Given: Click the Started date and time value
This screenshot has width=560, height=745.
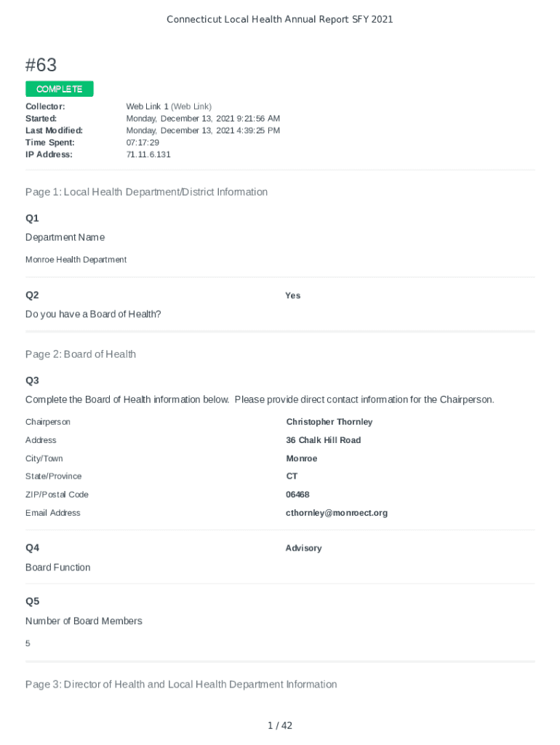Looking at the screenshot, I should tap(203, 119).
